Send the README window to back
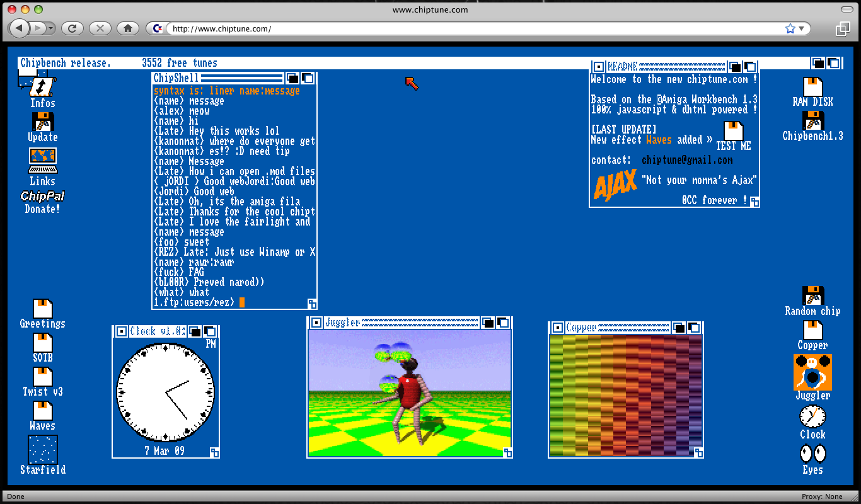 [735, 66]
